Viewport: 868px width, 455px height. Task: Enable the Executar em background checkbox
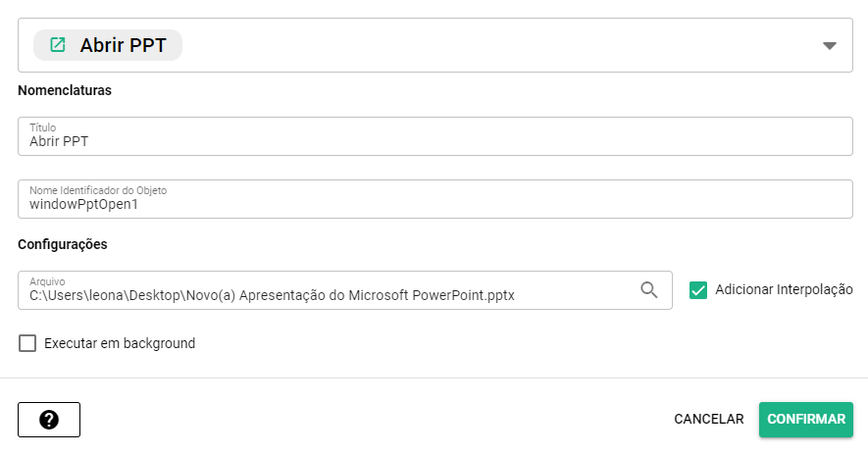(27, 343)
